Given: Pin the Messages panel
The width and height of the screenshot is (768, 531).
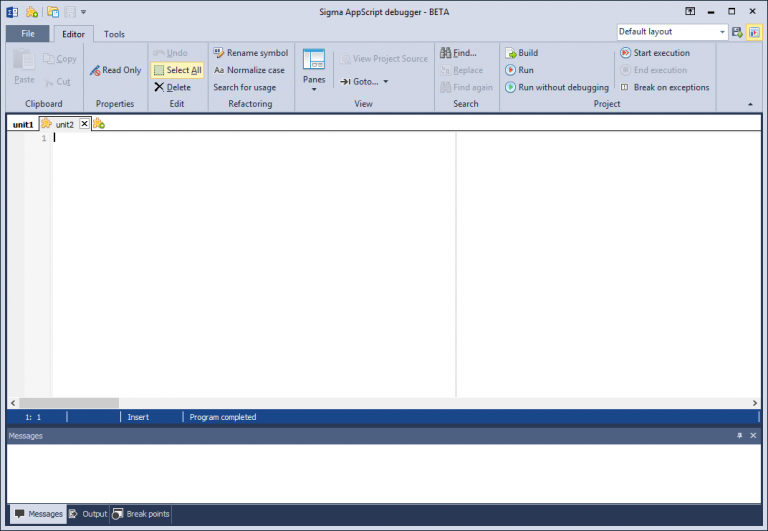Looking at the screenshot, I should click(740, 436).
